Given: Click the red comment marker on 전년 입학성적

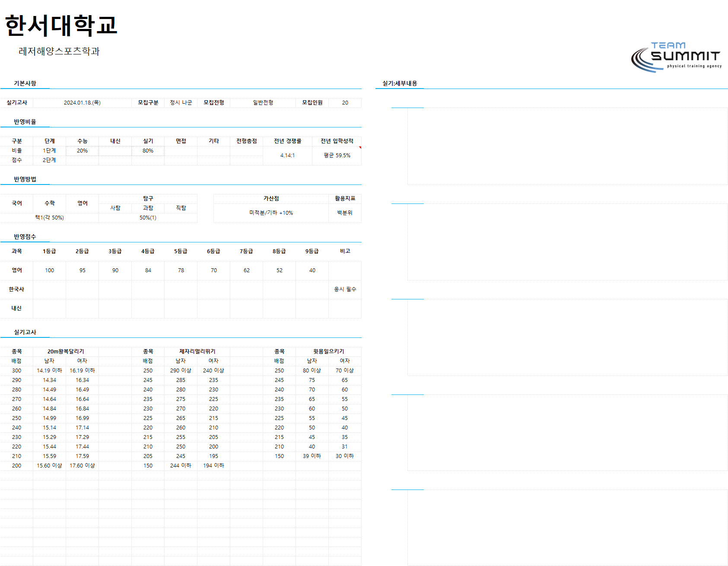Looking at the screenshot, I should (360, 147).
